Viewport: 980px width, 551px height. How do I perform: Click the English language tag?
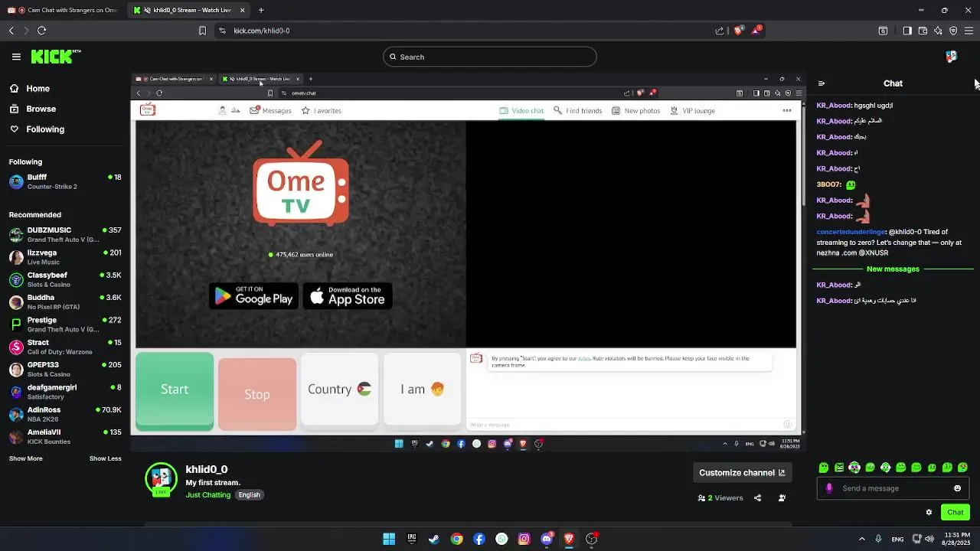[249, 495]
